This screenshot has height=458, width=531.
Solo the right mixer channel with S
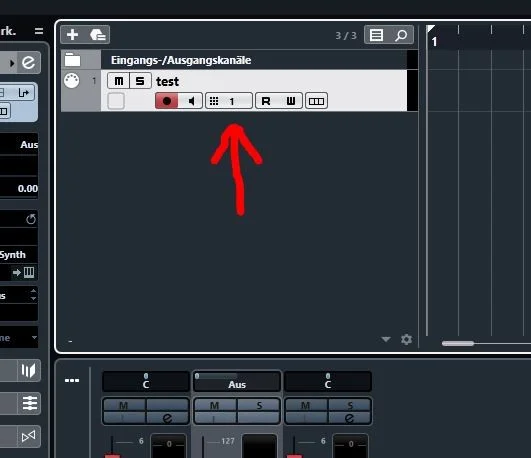pos(350,405)
